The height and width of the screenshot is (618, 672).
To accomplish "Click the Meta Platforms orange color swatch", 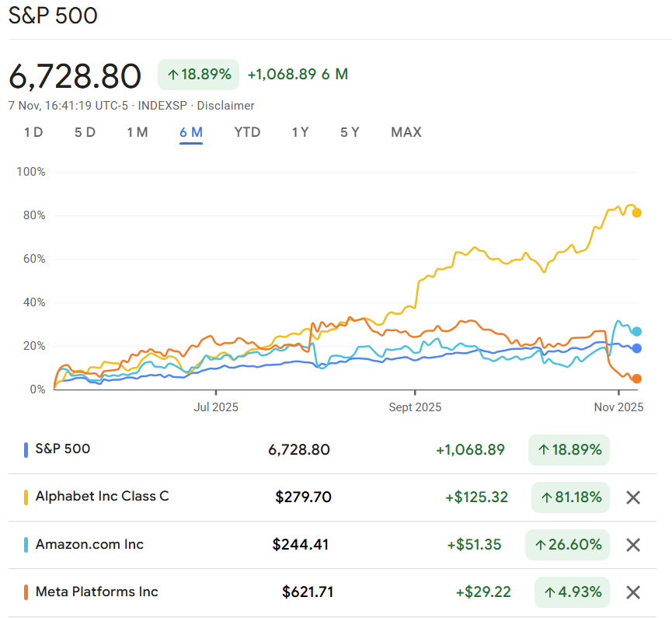I will 26,592.
